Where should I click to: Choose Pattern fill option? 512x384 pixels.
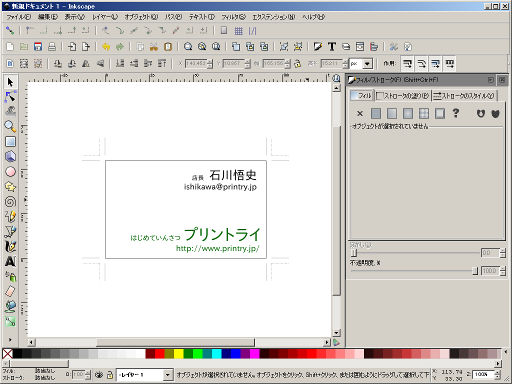pyautogui.click(x=424, y=114)
